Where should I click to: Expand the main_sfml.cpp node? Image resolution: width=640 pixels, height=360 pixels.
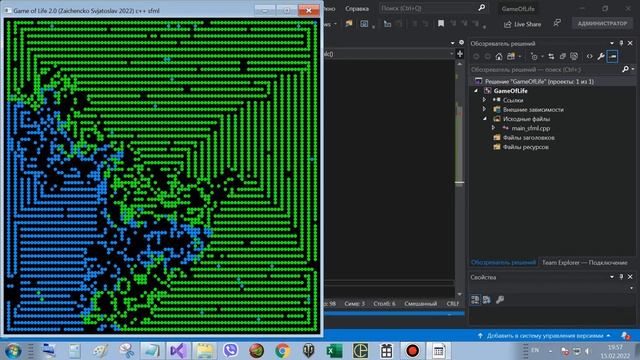[493, 128]
